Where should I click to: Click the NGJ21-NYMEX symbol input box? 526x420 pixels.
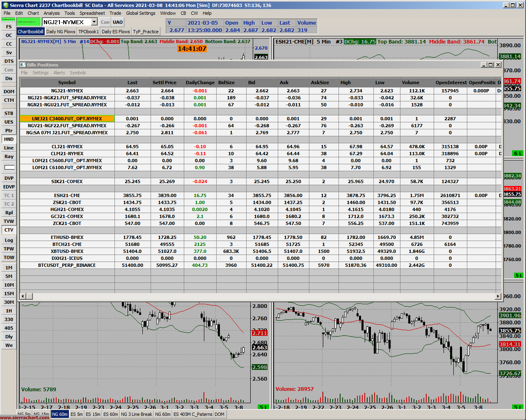coord(66,22)
